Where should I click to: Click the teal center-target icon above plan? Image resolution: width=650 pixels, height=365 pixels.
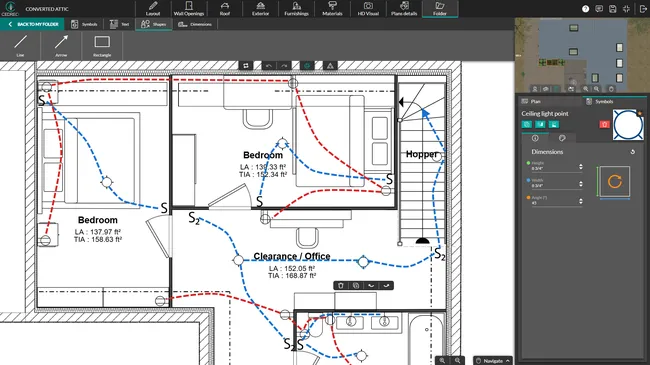click(307, 66)
